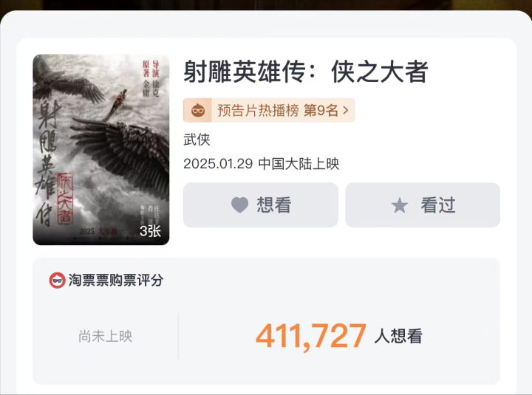Viewport: 532px width, 395px height.
Task: Click the glasses mascot icon on trailer badge
Action: (198, 110)
